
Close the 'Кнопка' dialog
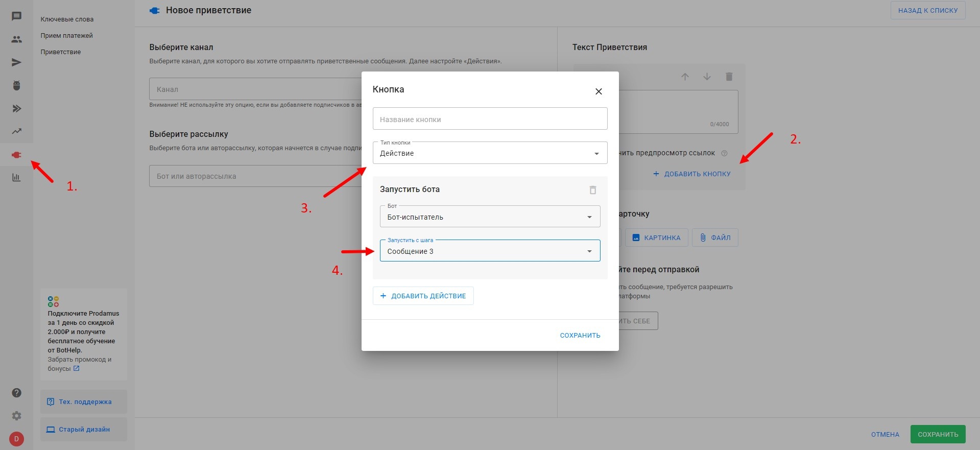(x=599, y=91)
